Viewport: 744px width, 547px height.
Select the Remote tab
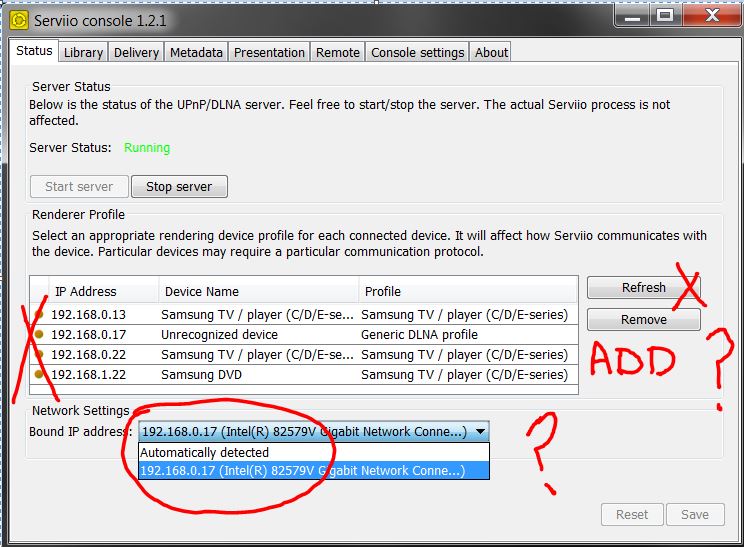click(337, 52)
